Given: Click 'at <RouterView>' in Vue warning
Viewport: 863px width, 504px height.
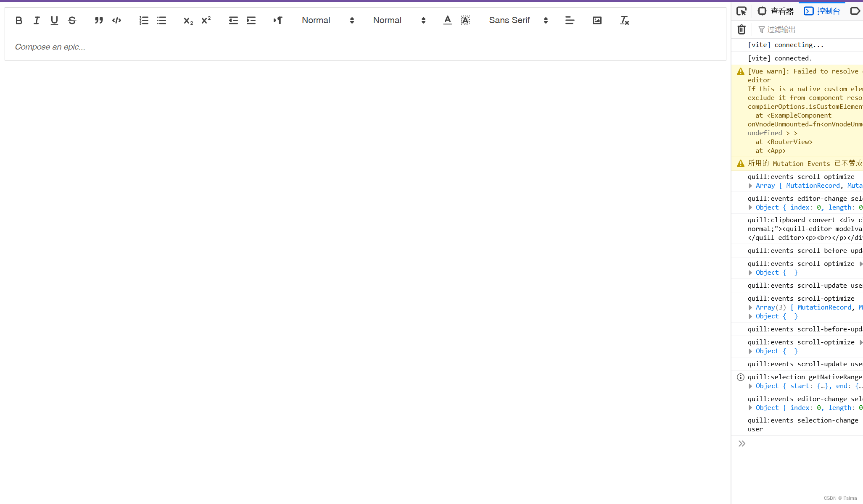Looking at the screenshot, I should click(x=784, y=142).
